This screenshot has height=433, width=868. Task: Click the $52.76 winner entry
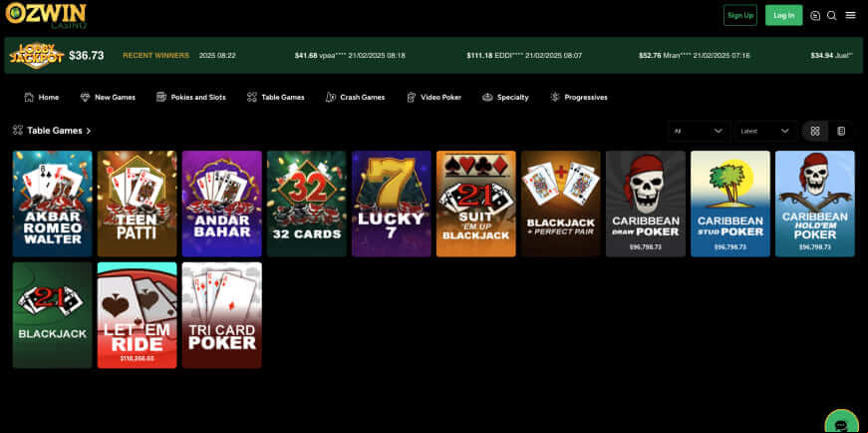pos(695,56)
